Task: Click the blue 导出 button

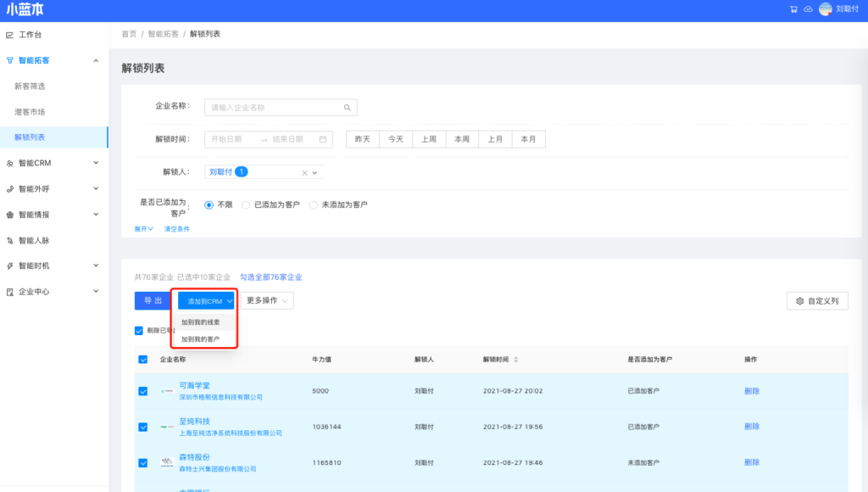Action: pyautogui.click(x=153, y=300)
